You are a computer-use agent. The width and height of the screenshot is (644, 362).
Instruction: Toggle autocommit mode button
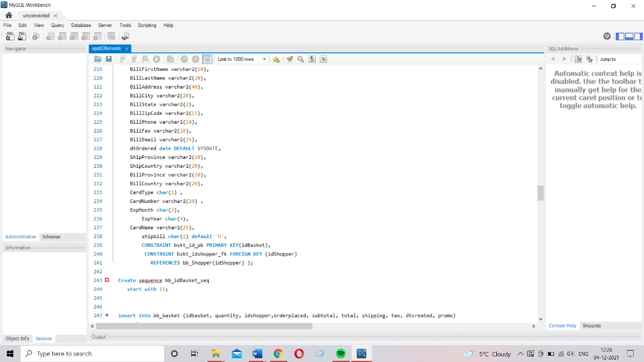pos(208,59)
